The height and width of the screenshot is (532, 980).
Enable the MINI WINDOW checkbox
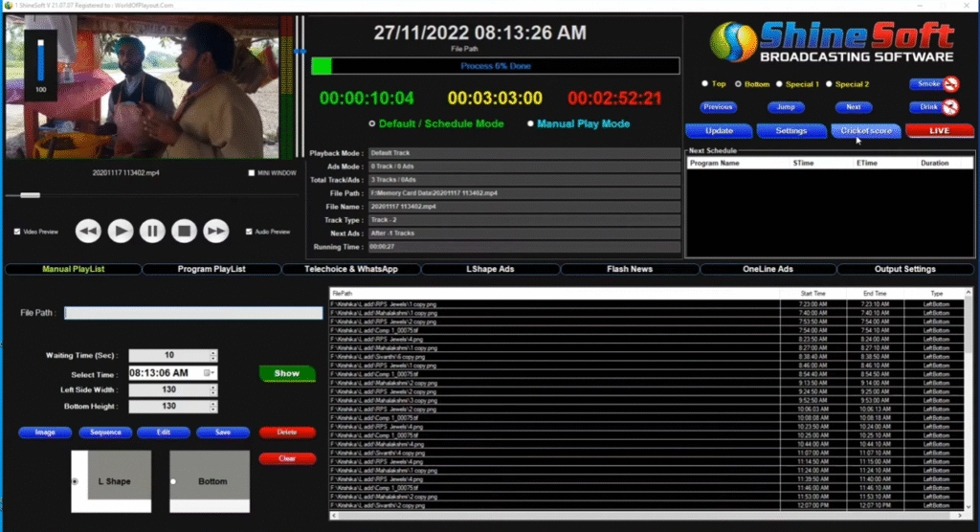[x=252, y=173]
